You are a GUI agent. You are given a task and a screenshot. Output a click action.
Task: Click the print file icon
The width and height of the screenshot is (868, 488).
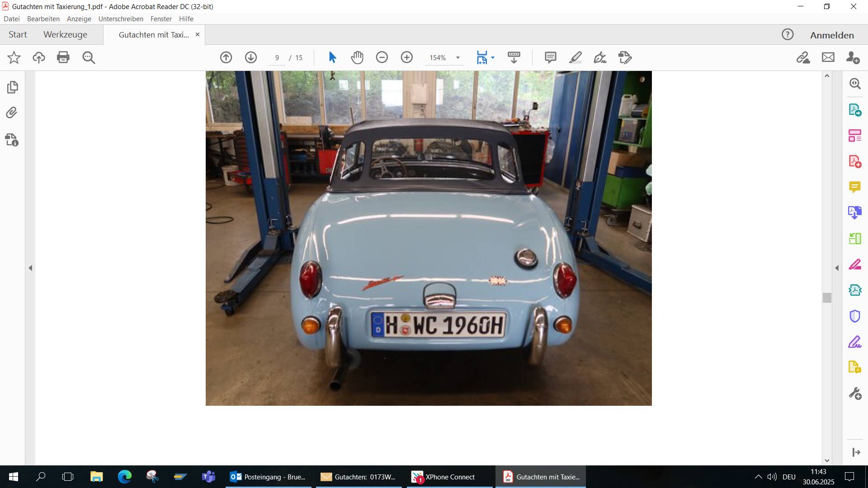[63, 57]
